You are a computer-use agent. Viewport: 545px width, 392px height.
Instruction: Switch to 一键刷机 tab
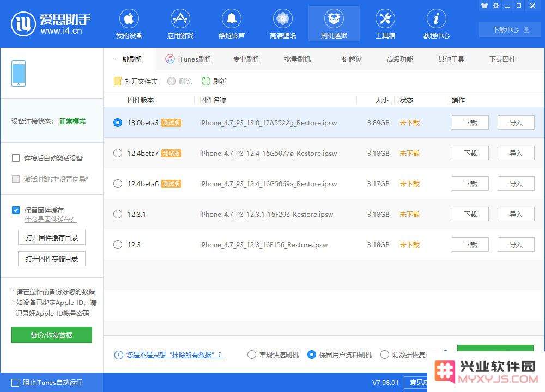pyautogui.click(x=129, y=59)
